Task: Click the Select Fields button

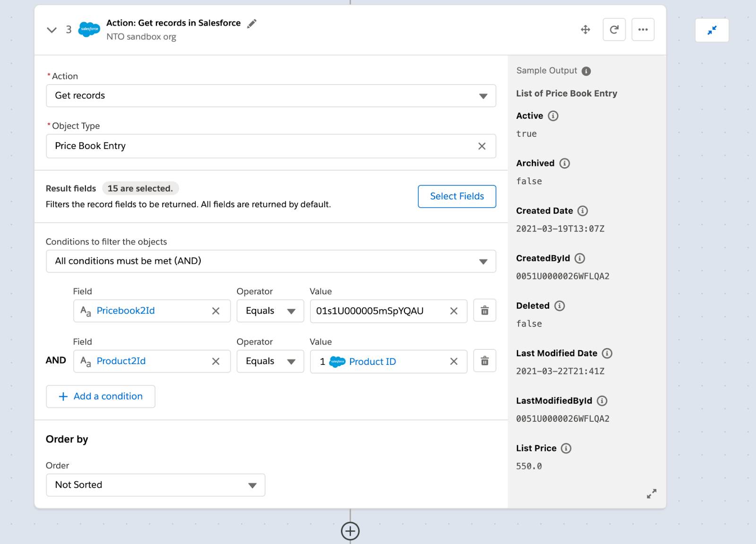Action: (x=457, y=197)
